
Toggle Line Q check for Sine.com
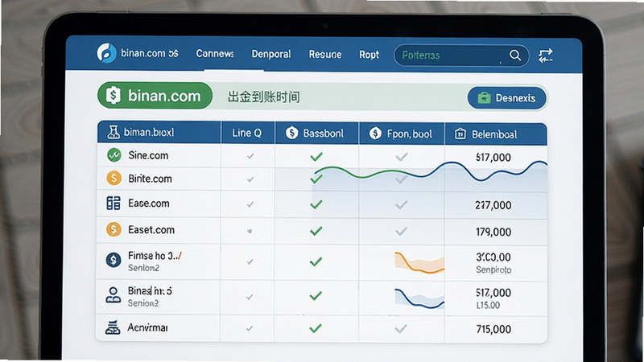pyautogui.click(x=250, y=156)
